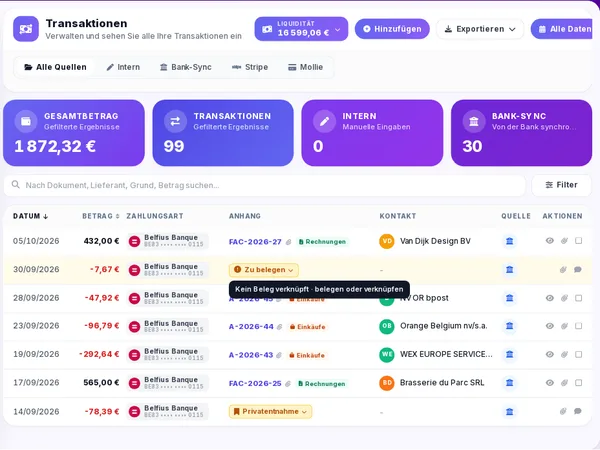
Task: Click the Intern card pencil icon
Action: point(324,121)
